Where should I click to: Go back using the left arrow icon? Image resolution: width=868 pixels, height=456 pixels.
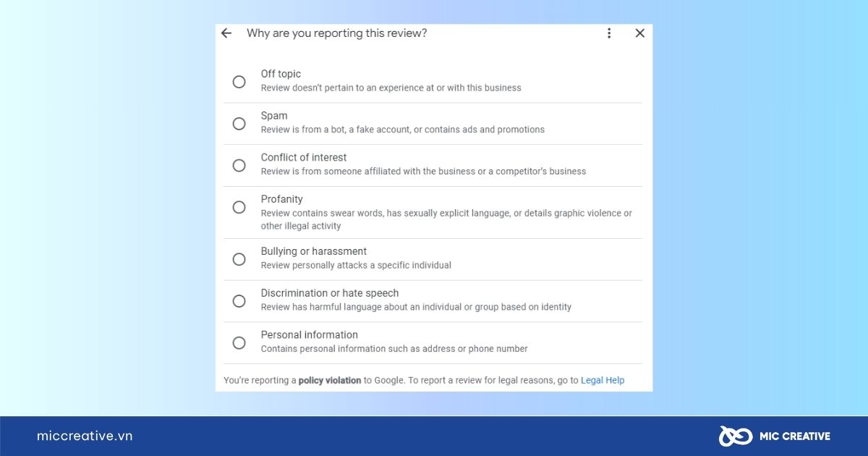226,33
